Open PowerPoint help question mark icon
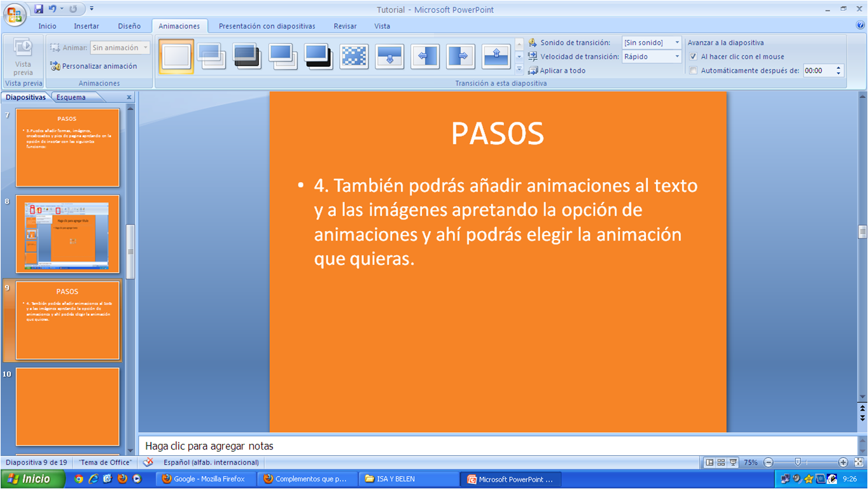Viewport: 868px width, 489px height. pos(860,25)
